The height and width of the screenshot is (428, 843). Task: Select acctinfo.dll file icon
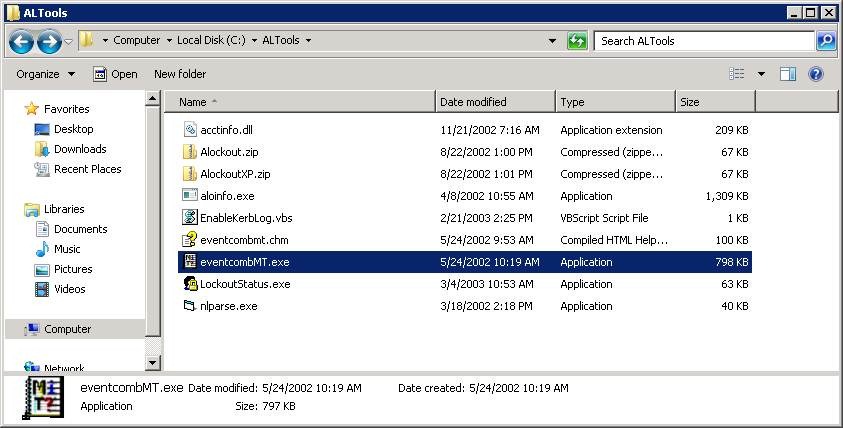[x=190, y=130]
